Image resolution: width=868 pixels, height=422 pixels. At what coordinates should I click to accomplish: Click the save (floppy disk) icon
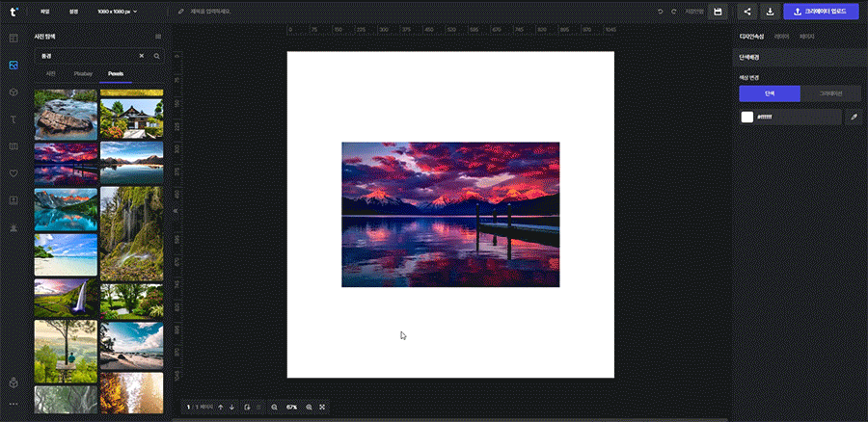718,12
